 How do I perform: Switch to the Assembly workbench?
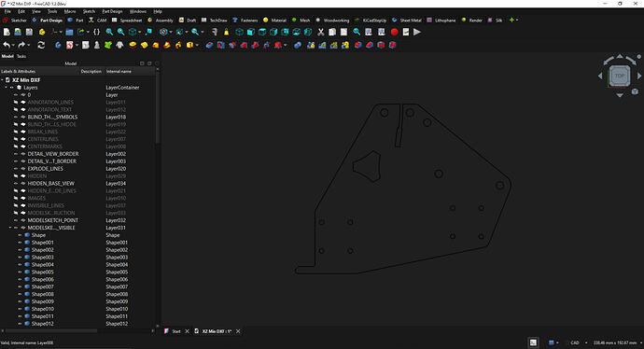click(x=161, y=21)
